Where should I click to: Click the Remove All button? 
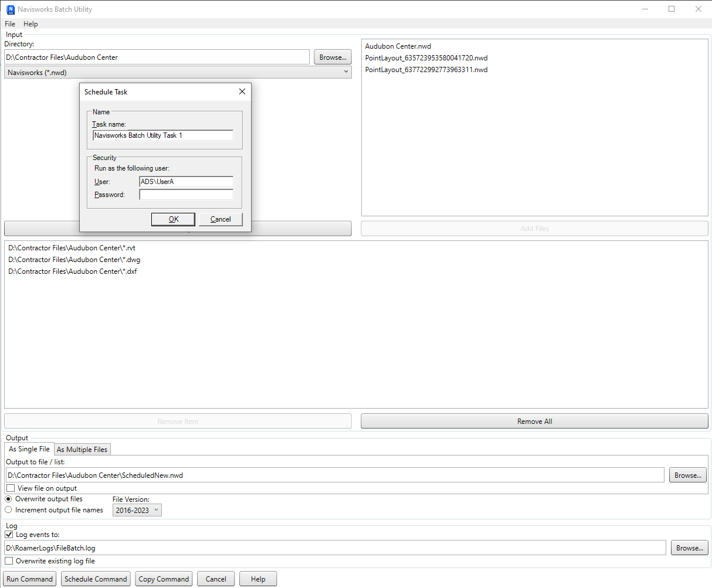(534, 421)
